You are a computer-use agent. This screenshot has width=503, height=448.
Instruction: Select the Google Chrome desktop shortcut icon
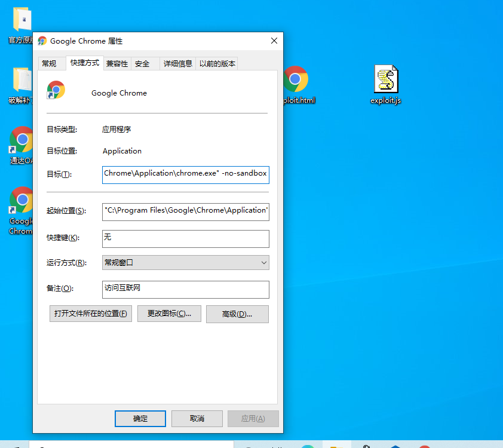[x=21, y=200]
